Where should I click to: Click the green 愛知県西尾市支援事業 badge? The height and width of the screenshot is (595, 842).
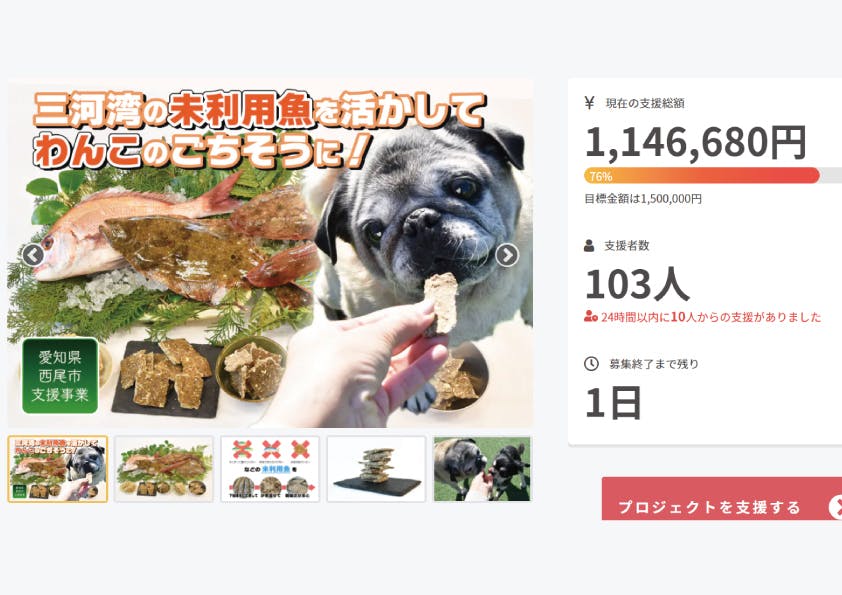60,375
